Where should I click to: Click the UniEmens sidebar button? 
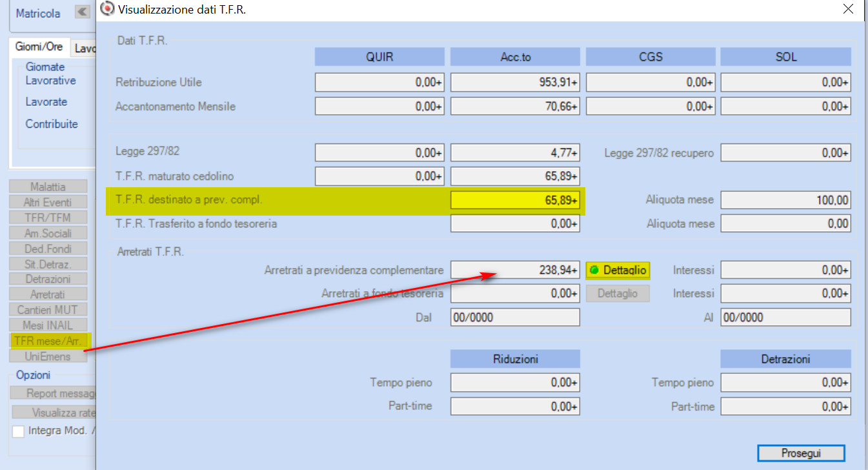48,356
